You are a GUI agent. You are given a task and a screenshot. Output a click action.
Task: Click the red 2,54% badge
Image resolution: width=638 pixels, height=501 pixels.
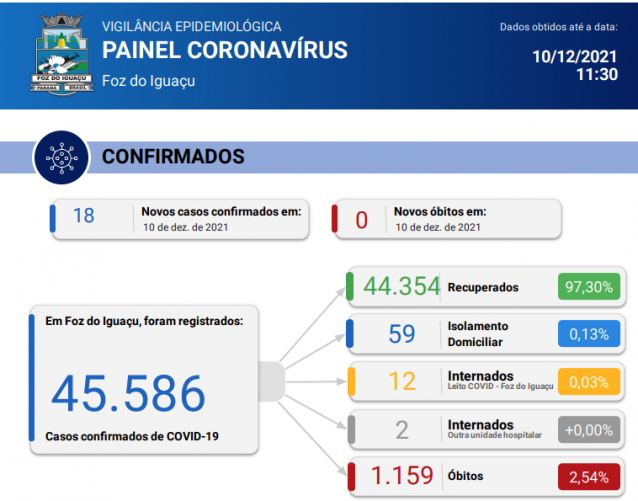589,477
